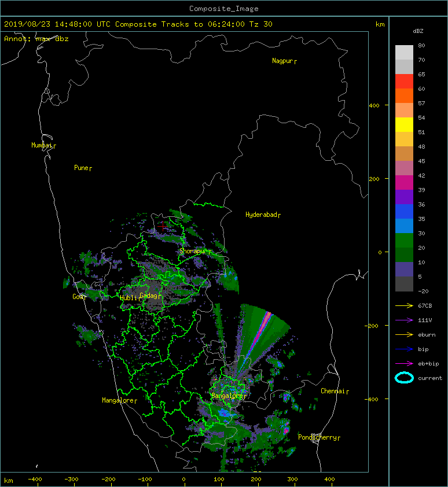
Task: Select the Pondicherry city label
Action: coord(319,438)
